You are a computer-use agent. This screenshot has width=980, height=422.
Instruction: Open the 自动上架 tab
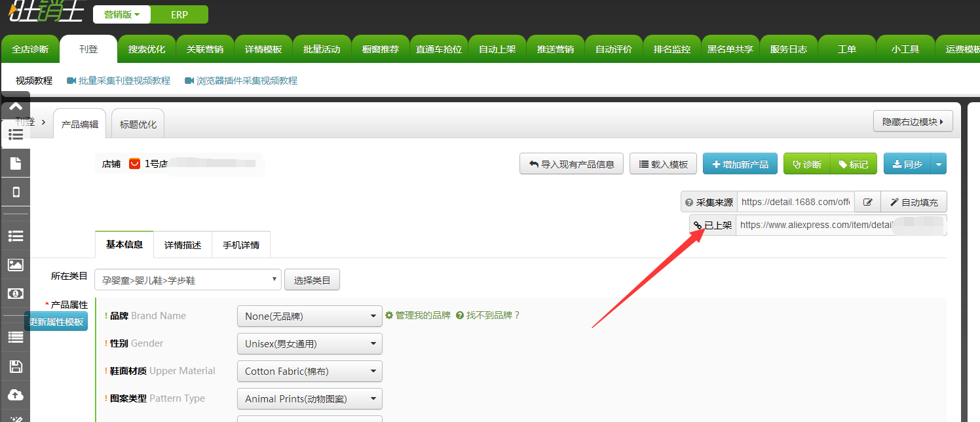[x=497, y=49]
